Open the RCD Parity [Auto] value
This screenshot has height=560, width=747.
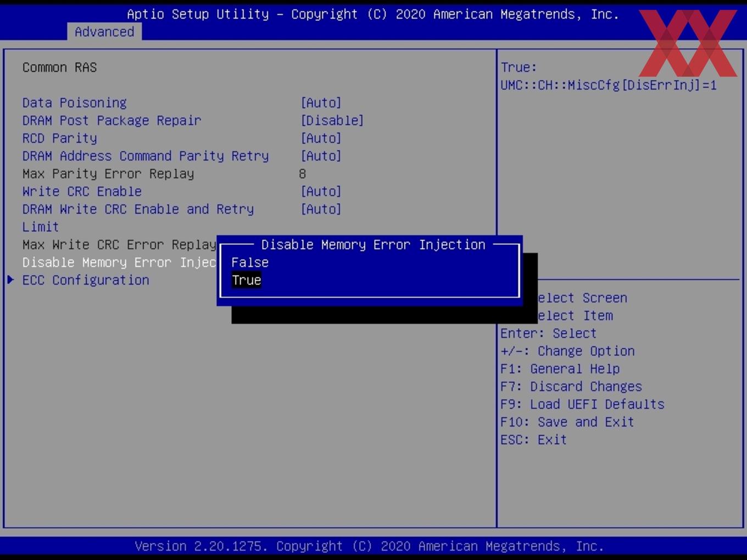click(x=321, y=138)
